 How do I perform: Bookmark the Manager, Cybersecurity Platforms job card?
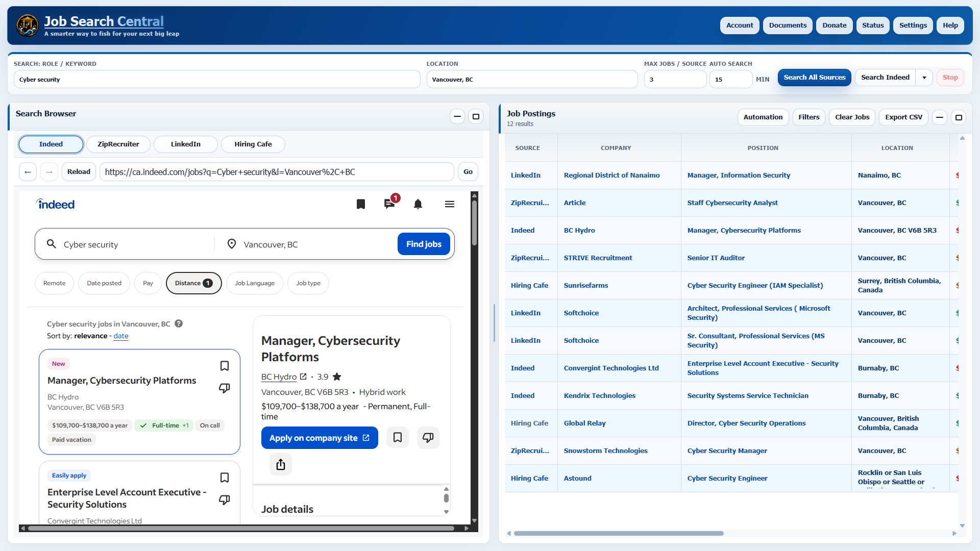point(225,366)
